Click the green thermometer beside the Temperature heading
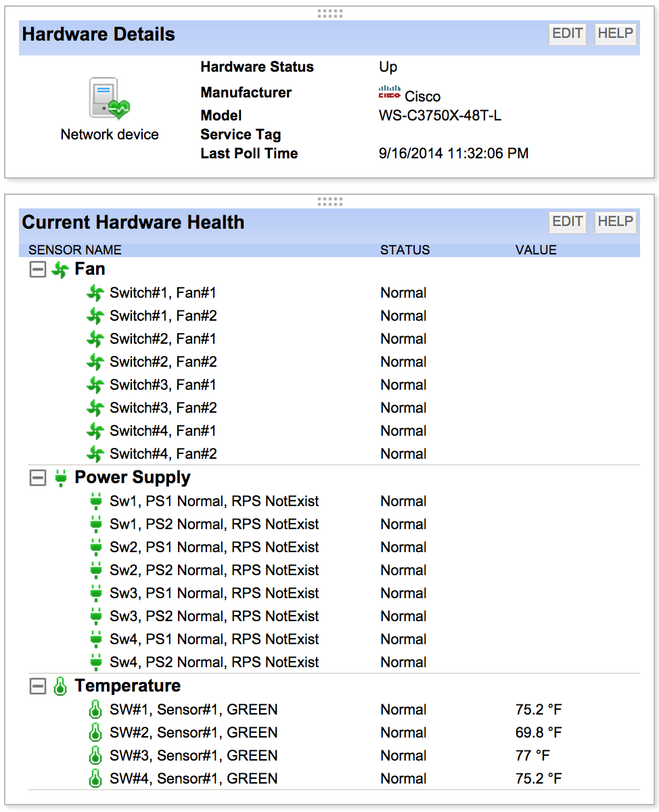The height and width of the screenshot is (812, 659). point(60,685)
